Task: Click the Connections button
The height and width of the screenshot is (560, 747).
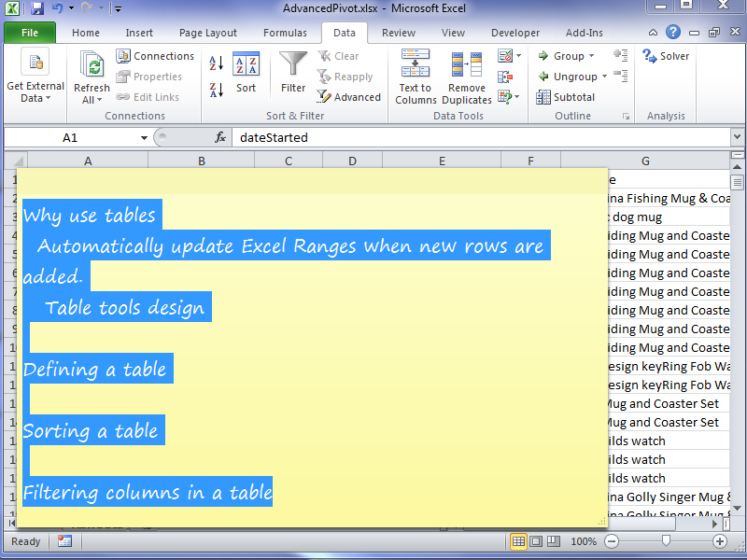Action: [155, 56]
